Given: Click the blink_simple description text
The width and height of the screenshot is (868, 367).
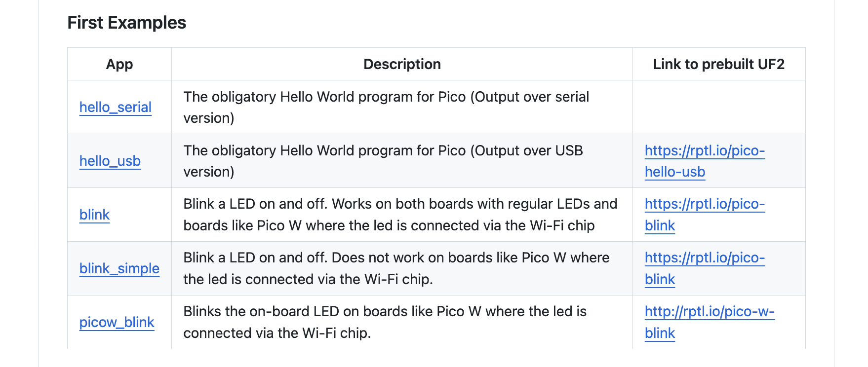Looking at the screenshot, I should [396, 268].
